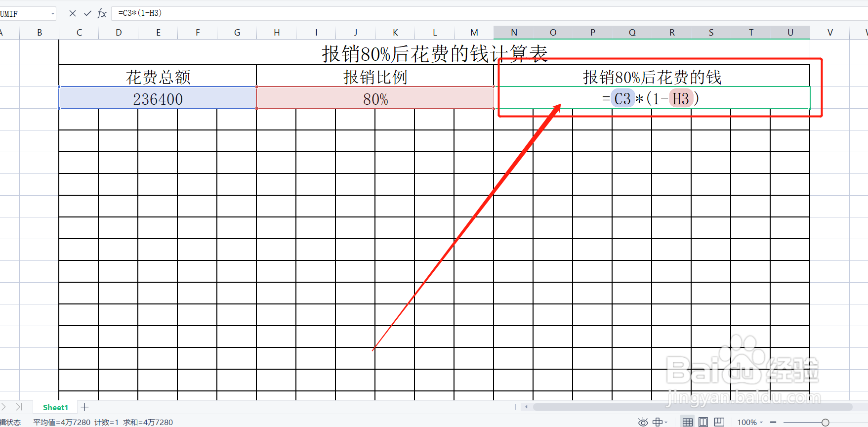Switch to Page Break Preview icon
868x427 pixels.
[719, 422]
